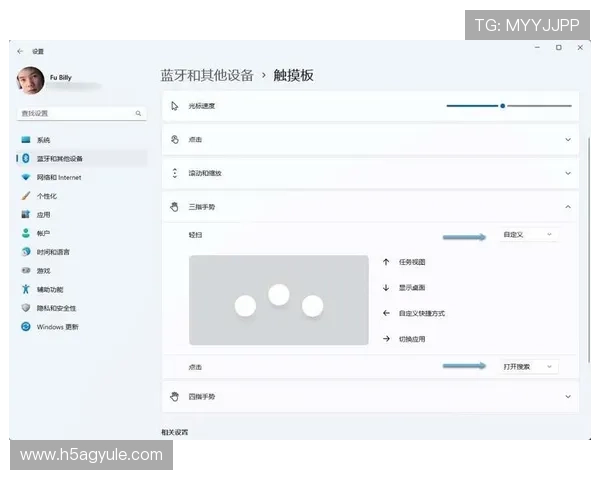Click the left arrow for 自定义快捷方式
Image resolution: width=600 pixels, height=480 pixels.
(386, 313)
